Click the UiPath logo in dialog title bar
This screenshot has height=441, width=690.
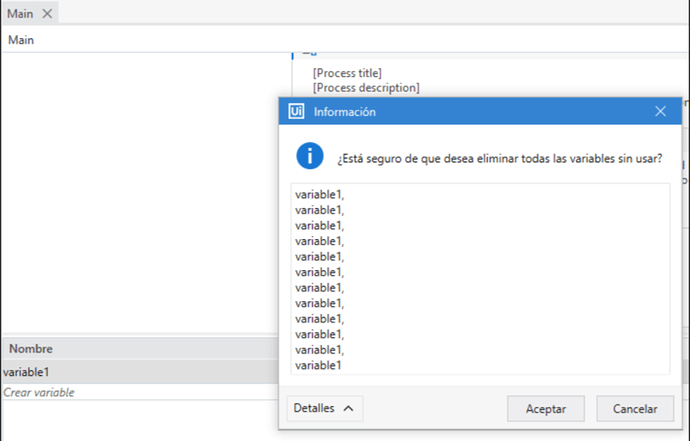296,111
